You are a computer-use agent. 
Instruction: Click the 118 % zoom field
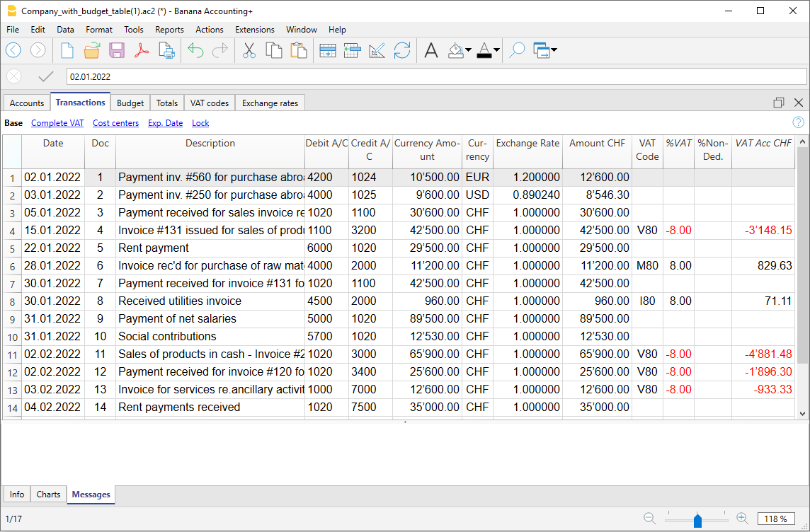(x=776, y=519)
